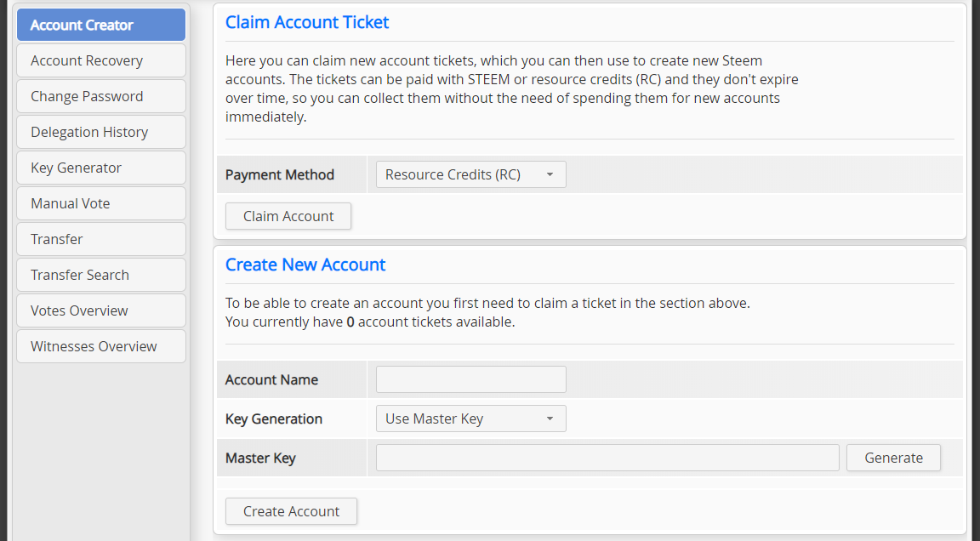Click into the Master Key input box
980x541 pixels.
pos(607,458)
